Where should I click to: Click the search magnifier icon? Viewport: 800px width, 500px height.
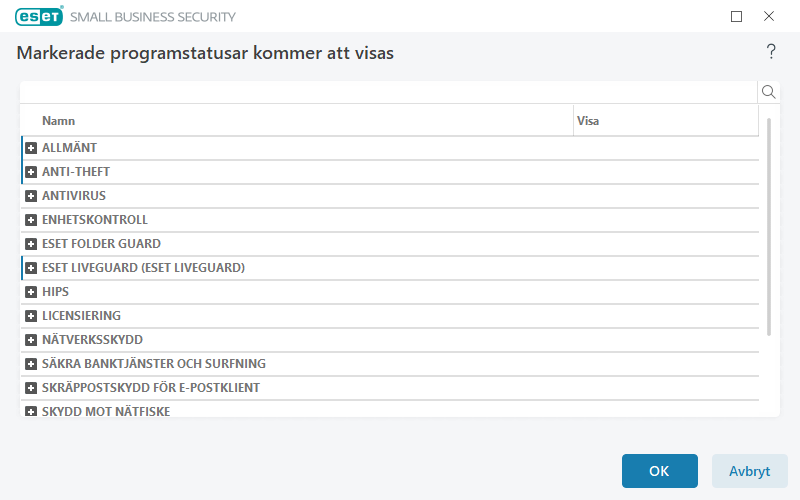tap(769, 92)
